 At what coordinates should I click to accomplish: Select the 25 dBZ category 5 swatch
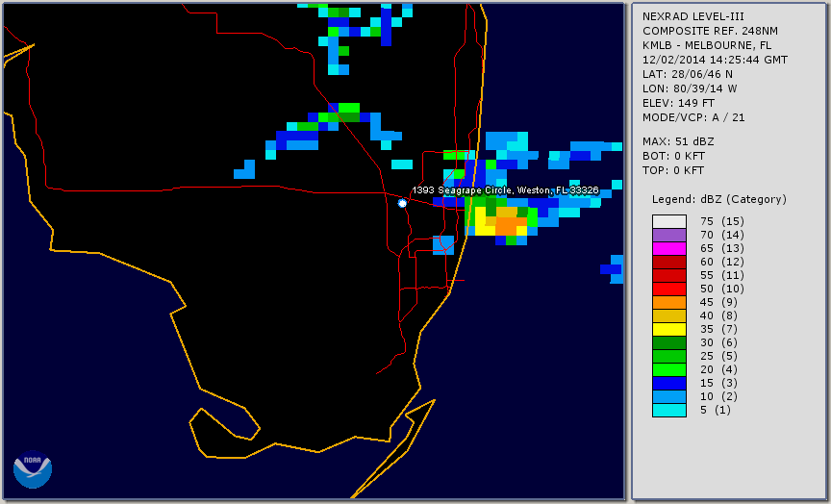point(669,356)
